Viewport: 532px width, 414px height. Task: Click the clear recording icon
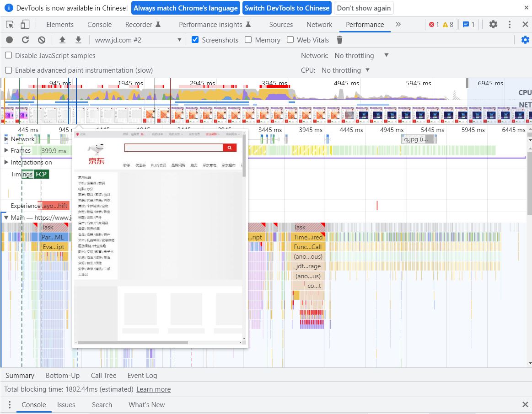(x=42, y=40)
